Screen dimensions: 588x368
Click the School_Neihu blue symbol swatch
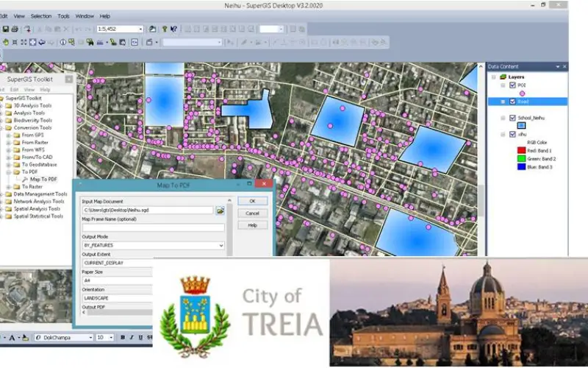[x=521, y=126]
